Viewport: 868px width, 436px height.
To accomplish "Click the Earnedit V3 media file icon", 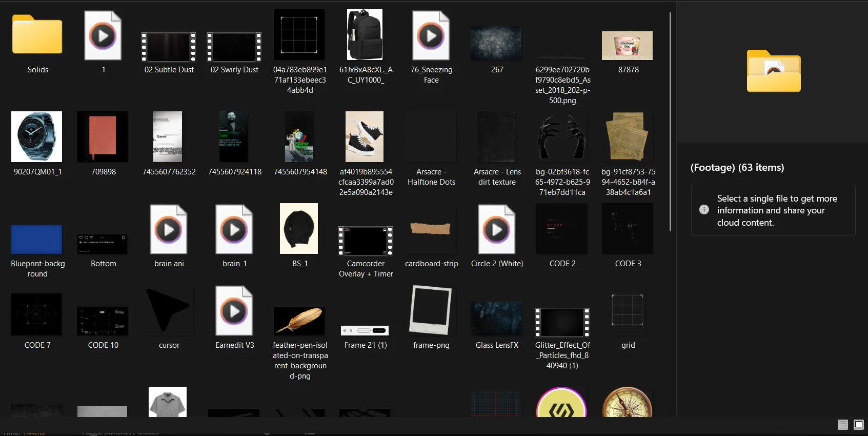I will pyautogui.click(x=234, y=311).
